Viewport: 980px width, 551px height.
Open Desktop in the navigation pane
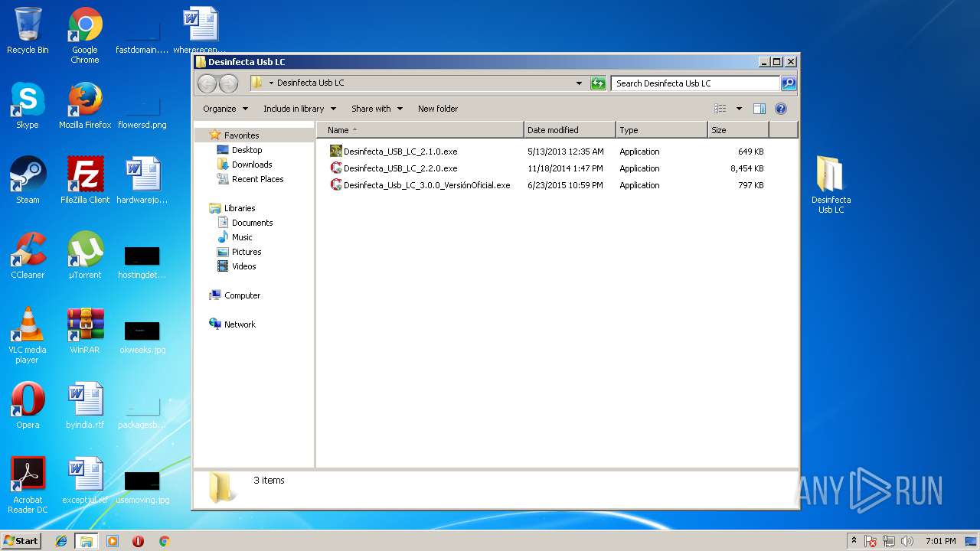pyautogui.click(x=239, y=150)
